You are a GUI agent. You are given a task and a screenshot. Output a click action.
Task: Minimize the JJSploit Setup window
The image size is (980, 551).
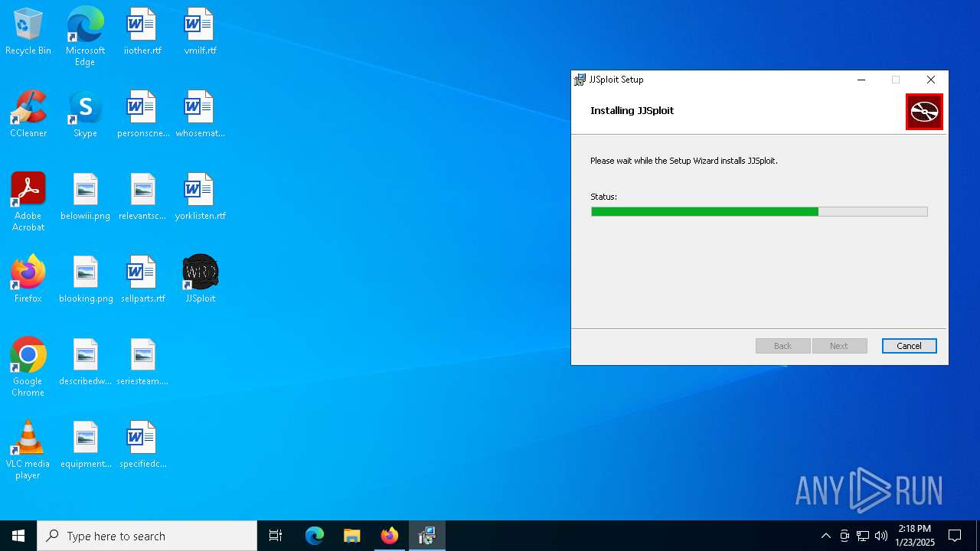pos(861,80)
